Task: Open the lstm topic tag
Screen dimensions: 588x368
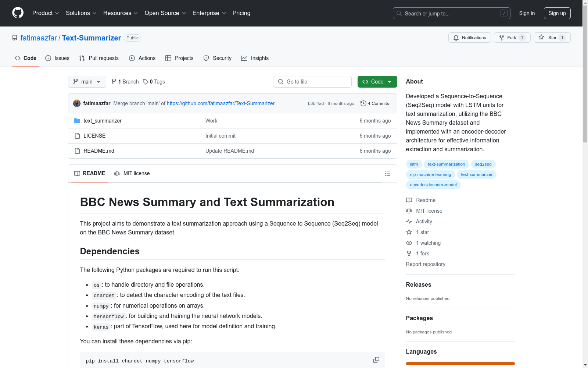Action: pyautogui.click(x=414, y=164)
